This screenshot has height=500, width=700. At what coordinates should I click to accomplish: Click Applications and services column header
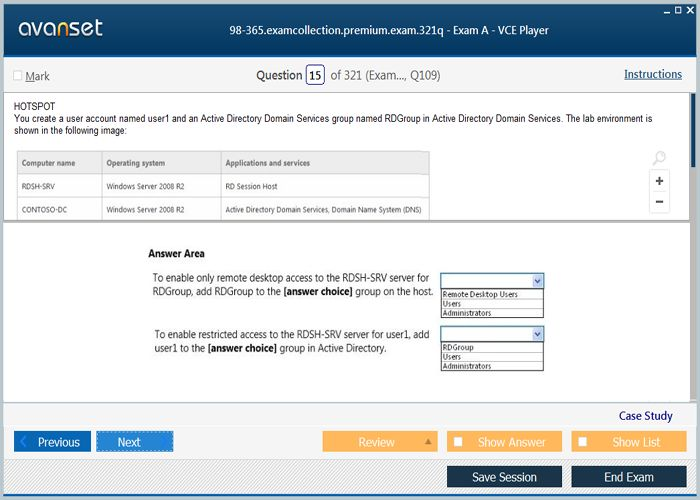click(x=325, y=163)
